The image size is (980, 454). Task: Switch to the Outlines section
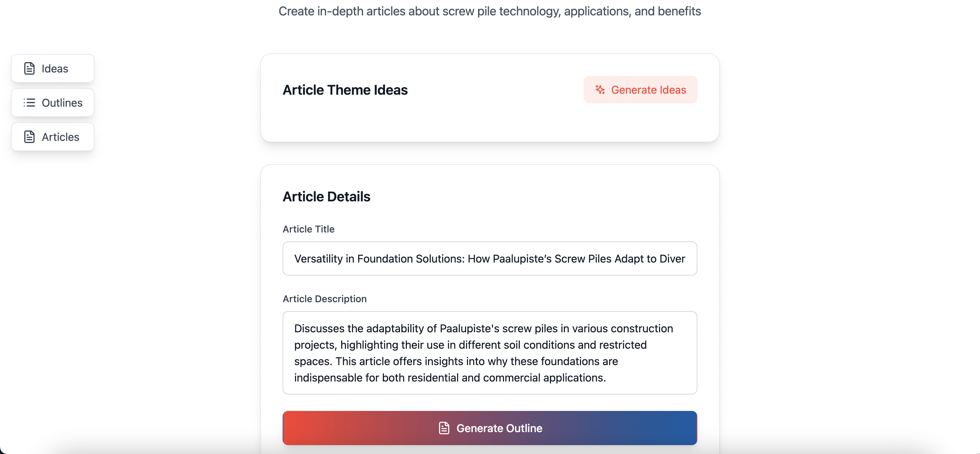[x=52, y=103]
